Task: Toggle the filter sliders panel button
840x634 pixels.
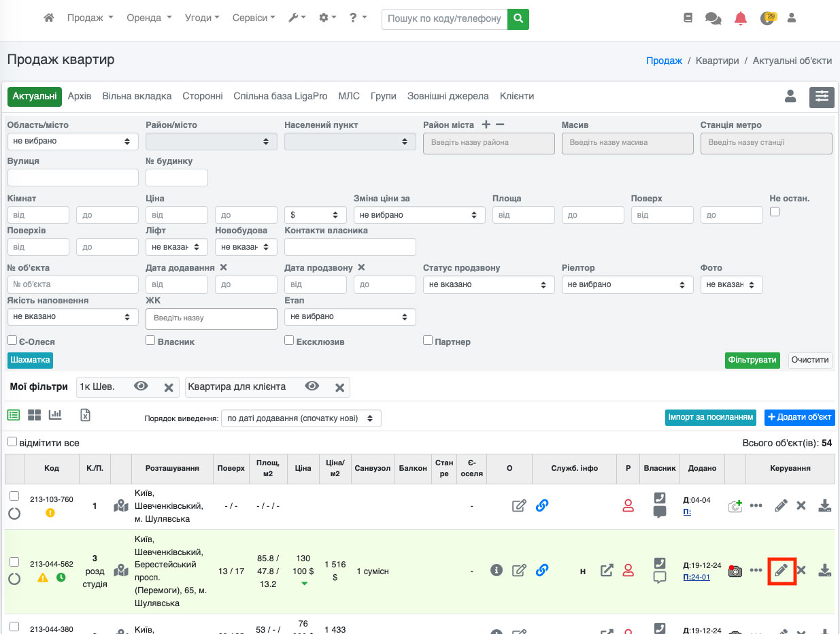Action: point(822,97)
